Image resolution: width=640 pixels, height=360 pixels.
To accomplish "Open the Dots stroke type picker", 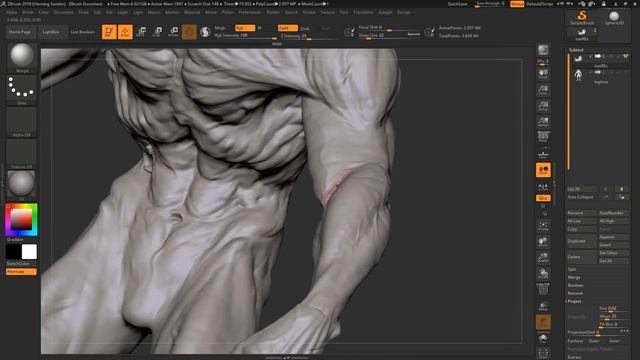I will coord(22,89).
